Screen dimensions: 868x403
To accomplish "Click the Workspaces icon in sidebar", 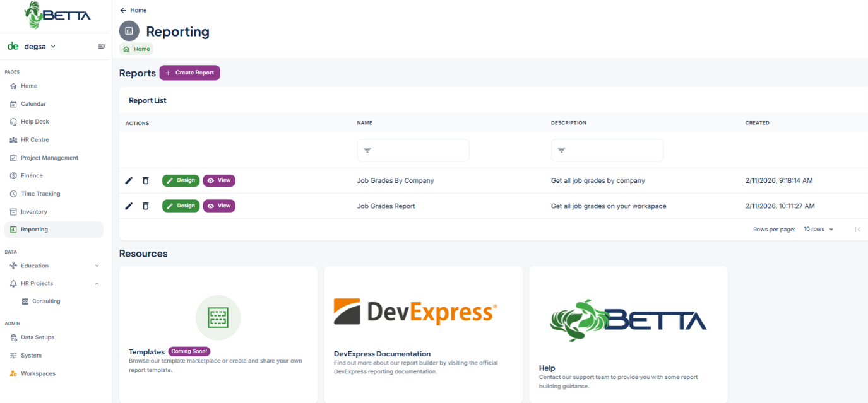I will 13,373.
